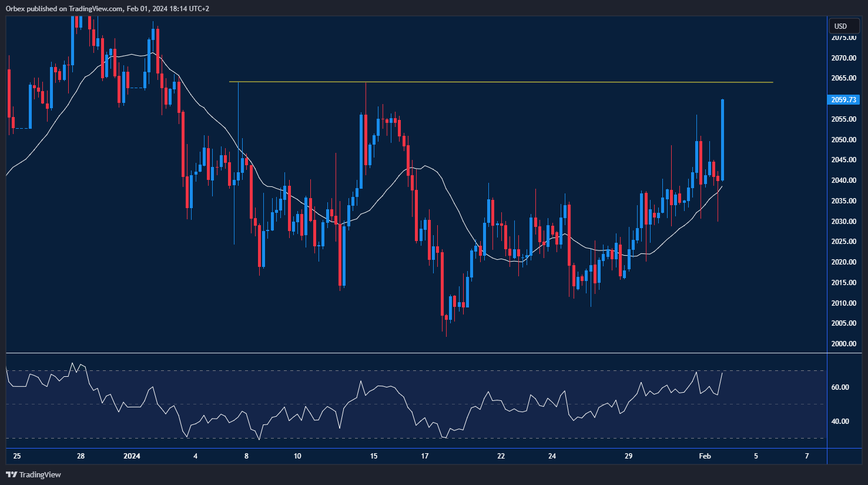Screen dimensions: 868x485
Task: Click the latest tall blue candle
Action: tap(722, 140)
